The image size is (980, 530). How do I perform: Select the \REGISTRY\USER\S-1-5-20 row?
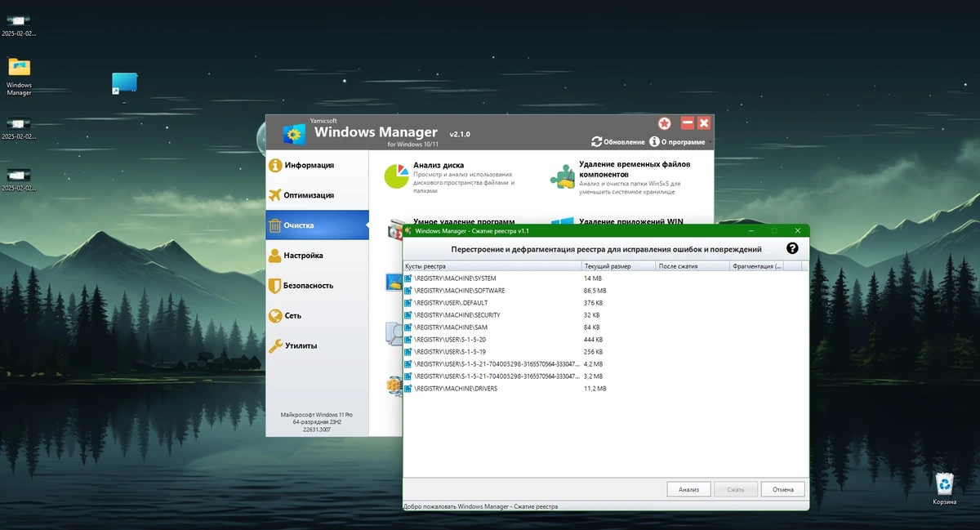604,340
